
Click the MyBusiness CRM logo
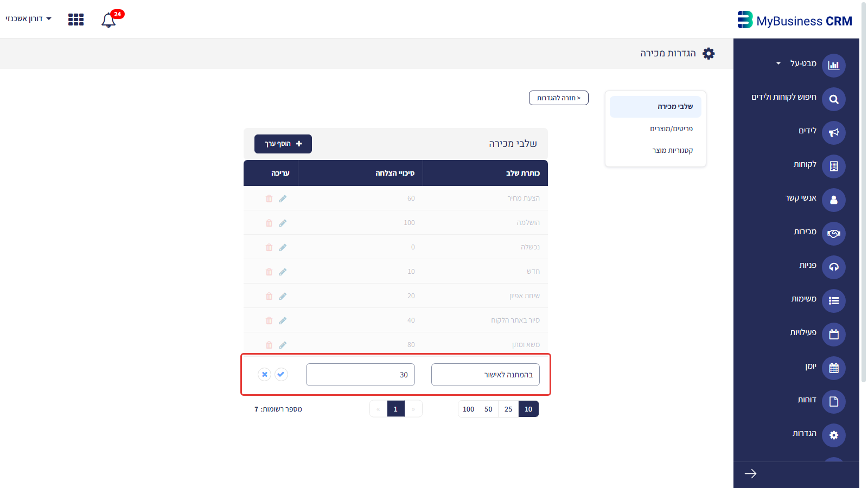pyautogui.click(x=795, y=20)
